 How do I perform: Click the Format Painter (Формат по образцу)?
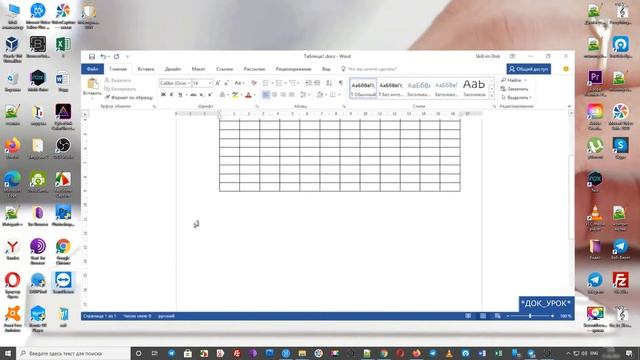point(129,98)
